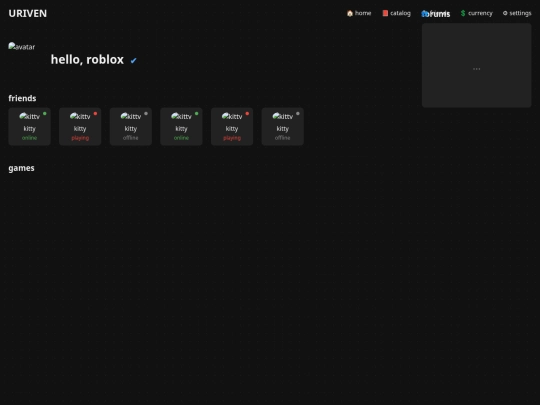
Task: Click the red book icon beside catalog
Action: tap(385, 13)
